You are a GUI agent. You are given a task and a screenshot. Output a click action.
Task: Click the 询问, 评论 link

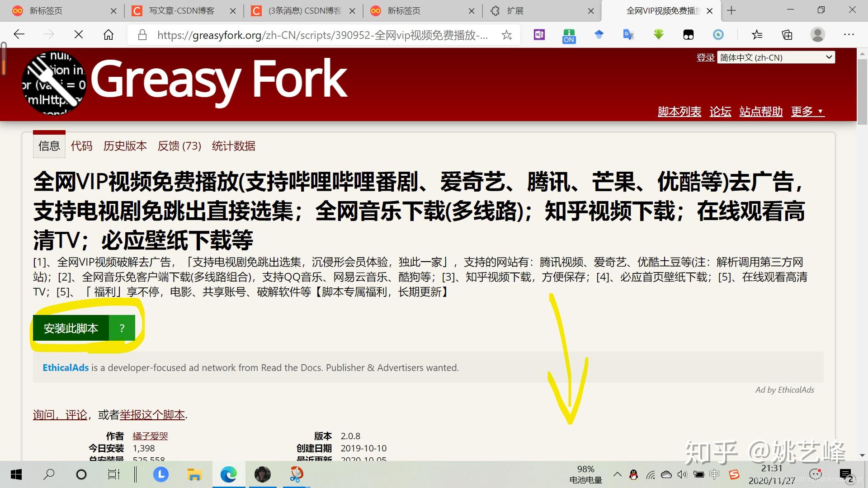tap(60, 415)
